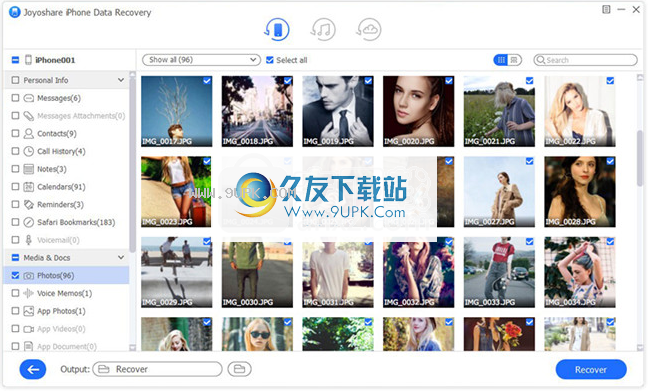Select Recover from iTunes mode icon
Viewport: 649px width, 391px height.
323,29
